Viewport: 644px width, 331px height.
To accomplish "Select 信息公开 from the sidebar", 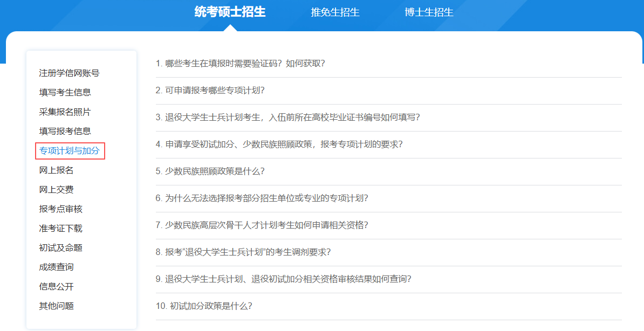I will point(56,286).
